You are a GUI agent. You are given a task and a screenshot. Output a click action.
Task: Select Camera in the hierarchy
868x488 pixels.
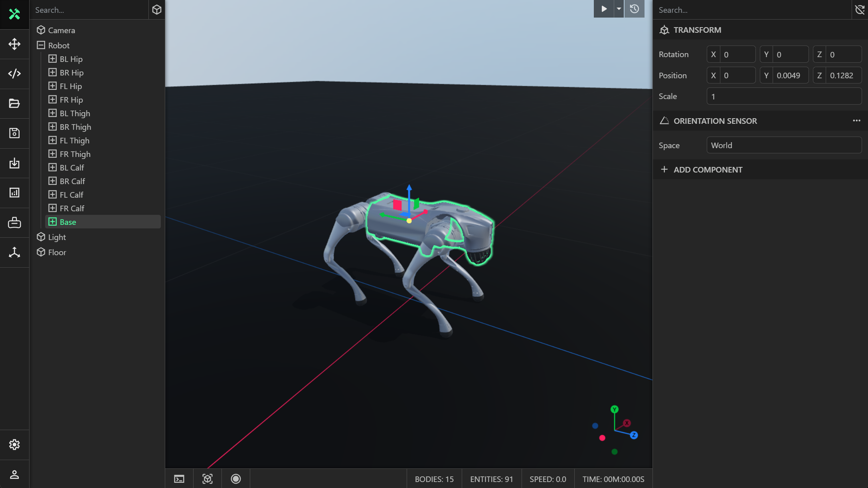pos(61,30)
